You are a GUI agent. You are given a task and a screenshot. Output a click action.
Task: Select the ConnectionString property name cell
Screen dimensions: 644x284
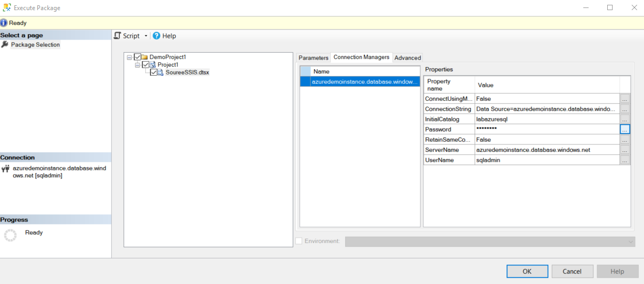[449, 109]
